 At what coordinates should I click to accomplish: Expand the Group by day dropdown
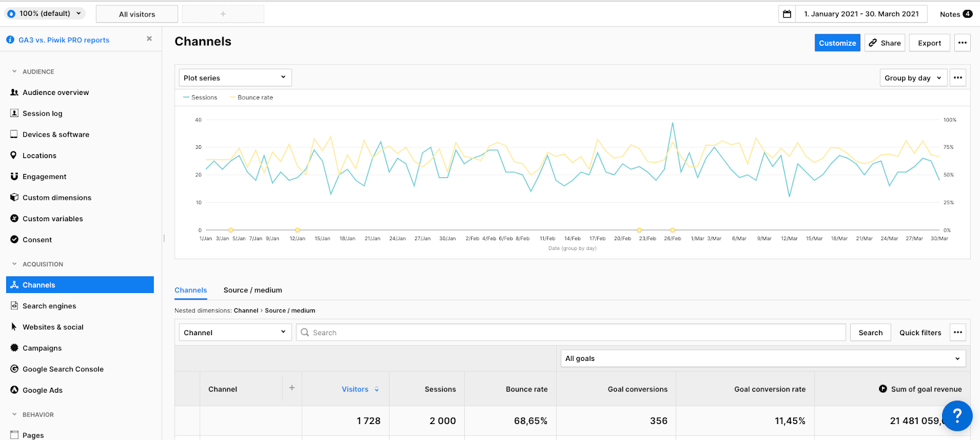pos(913,78)
